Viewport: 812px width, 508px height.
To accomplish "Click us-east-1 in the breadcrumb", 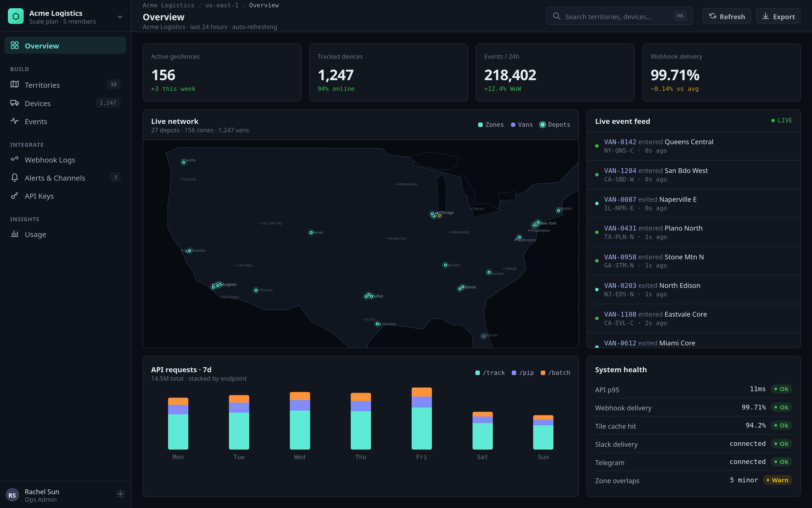I will click(x=222, y=5).
